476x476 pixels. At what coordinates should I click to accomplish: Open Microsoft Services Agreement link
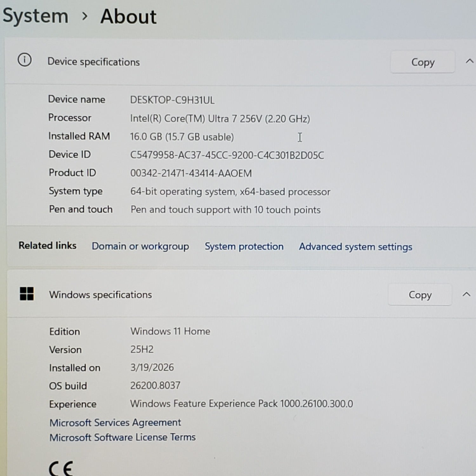(115, 422)
